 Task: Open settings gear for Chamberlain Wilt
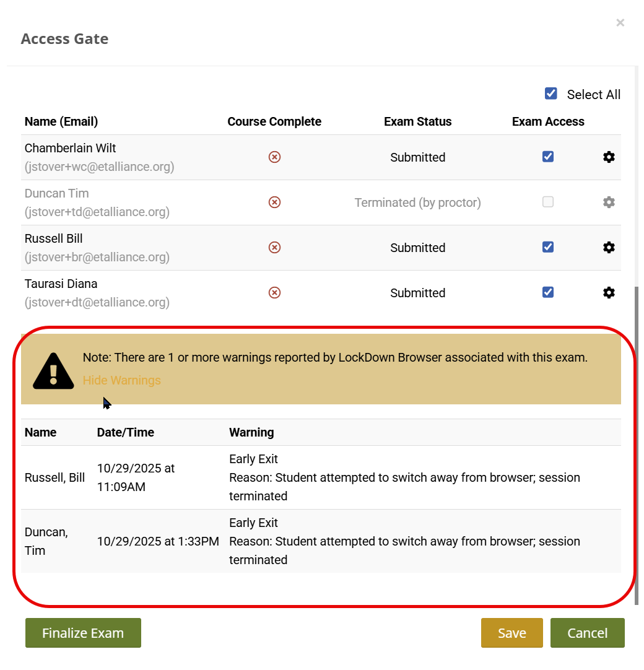pyautogui.click(x=609, y=157)
